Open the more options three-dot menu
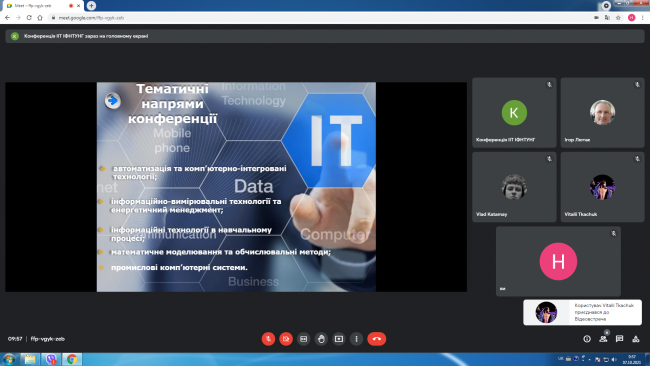650x366 pixels. [356, 339]
